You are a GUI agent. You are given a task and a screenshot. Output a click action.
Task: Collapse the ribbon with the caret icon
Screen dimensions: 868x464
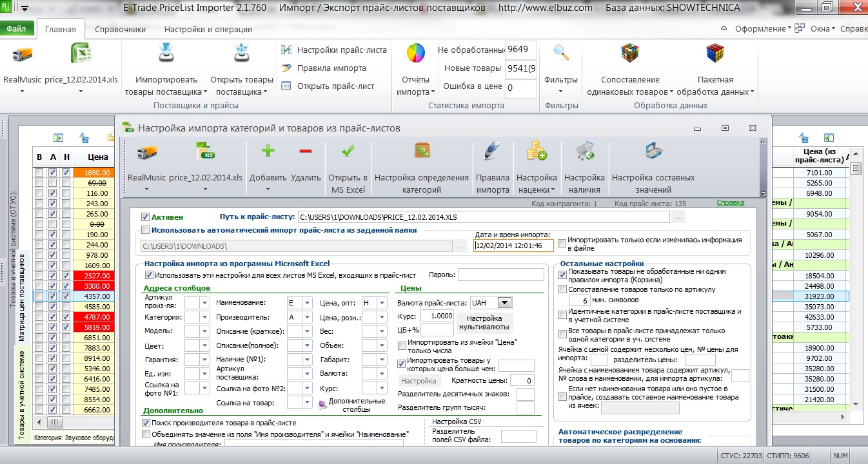tap(723, 28)
